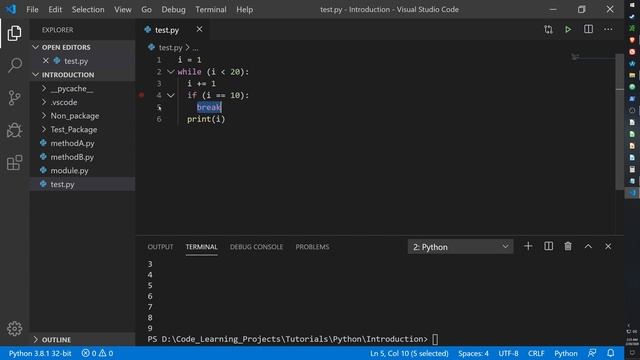Open the Extensions view
This screenshot has height=360, width=640.
[14, 163]
